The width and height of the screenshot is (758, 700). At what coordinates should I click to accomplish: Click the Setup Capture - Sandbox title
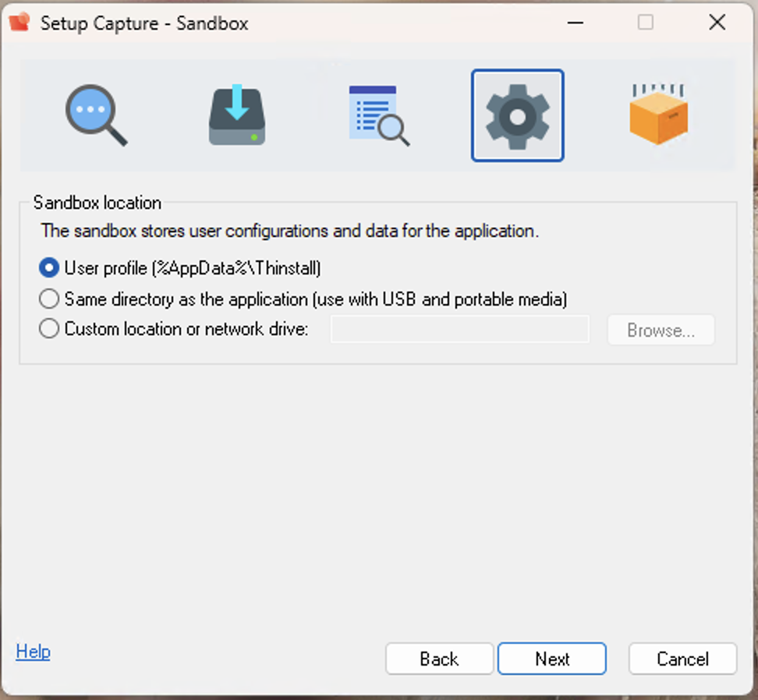click(144, 23)
